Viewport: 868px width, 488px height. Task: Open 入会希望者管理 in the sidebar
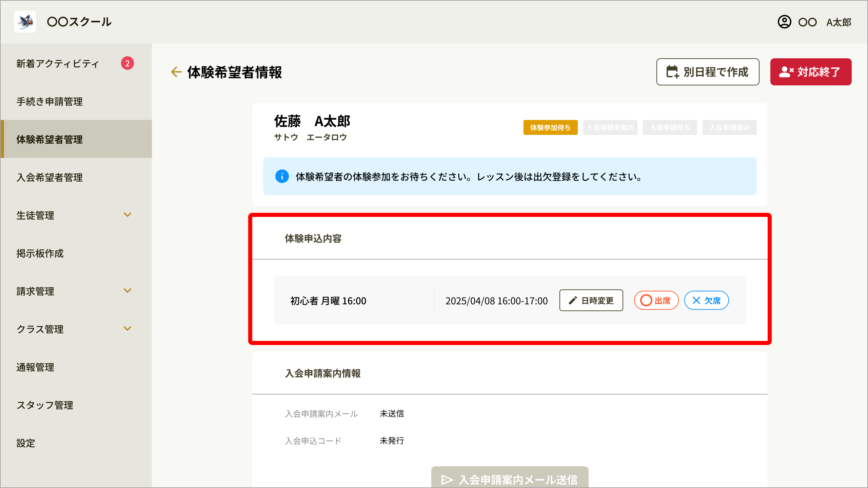tap(76, 177)
